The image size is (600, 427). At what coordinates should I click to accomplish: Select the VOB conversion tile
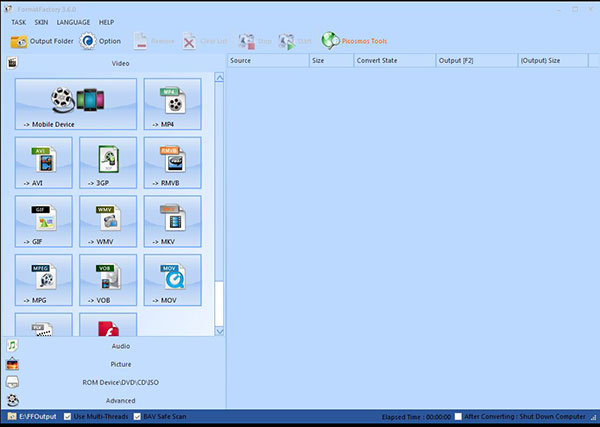(x=108, y=280)
